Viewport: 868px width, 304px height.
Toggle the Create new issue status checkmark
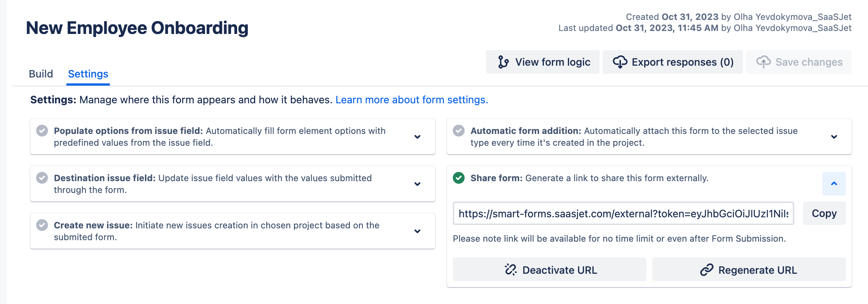pos(42,225)
